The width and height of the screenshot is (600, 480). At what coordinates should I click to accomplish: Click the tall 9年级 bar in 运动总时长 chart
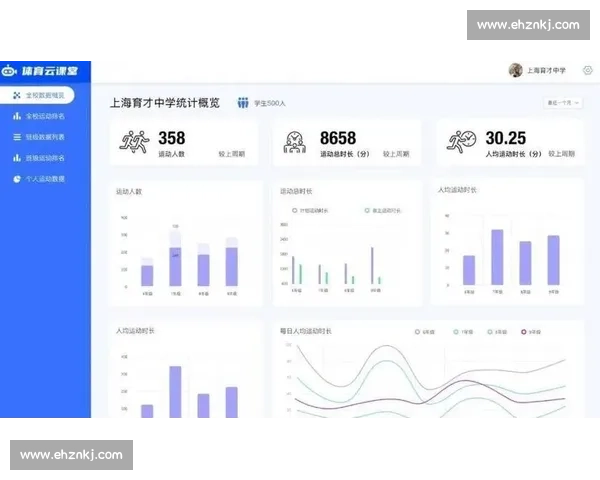(372, 265)
